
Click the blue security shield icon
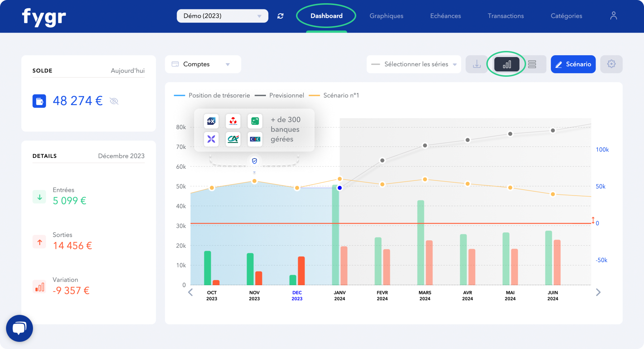[254, 161]
